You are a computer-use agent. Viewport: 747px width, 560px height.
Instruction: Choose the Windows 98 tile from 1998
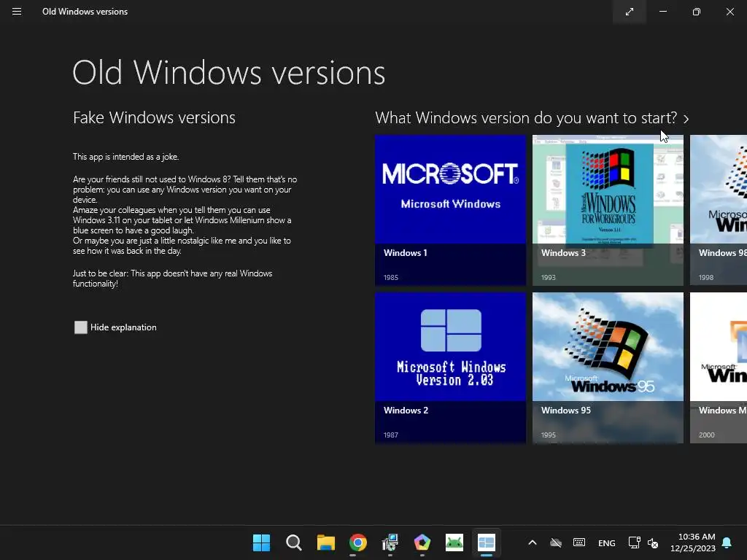pos(719,210)
